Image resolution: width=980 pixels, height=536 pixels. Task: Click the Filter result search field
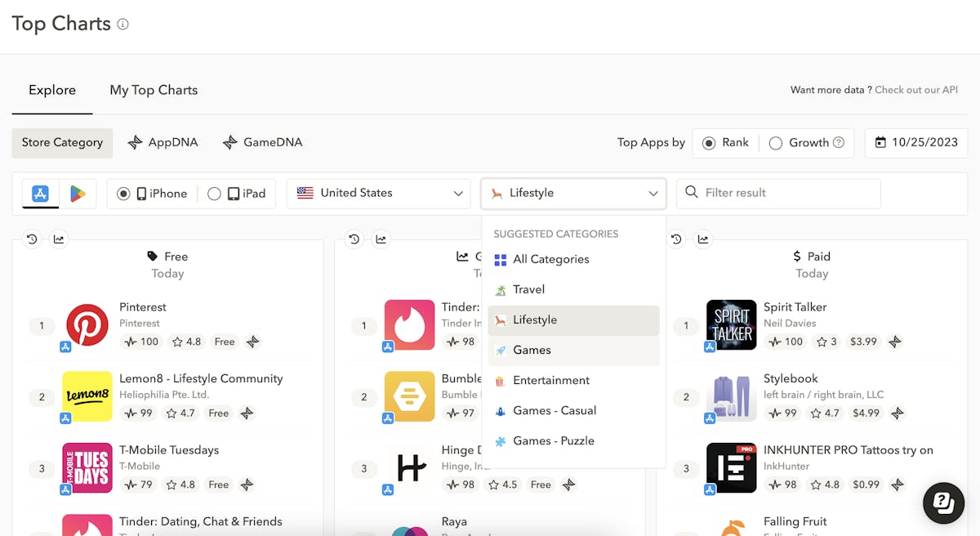pos(778,193)
